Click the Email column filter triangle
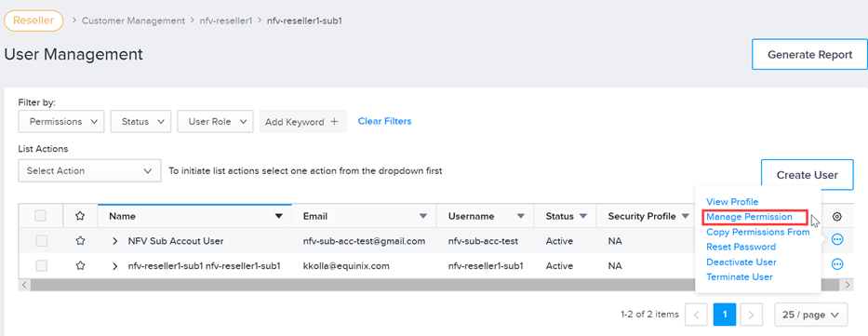The width and height of the screenshot is (868, 336). click(423, 217)
